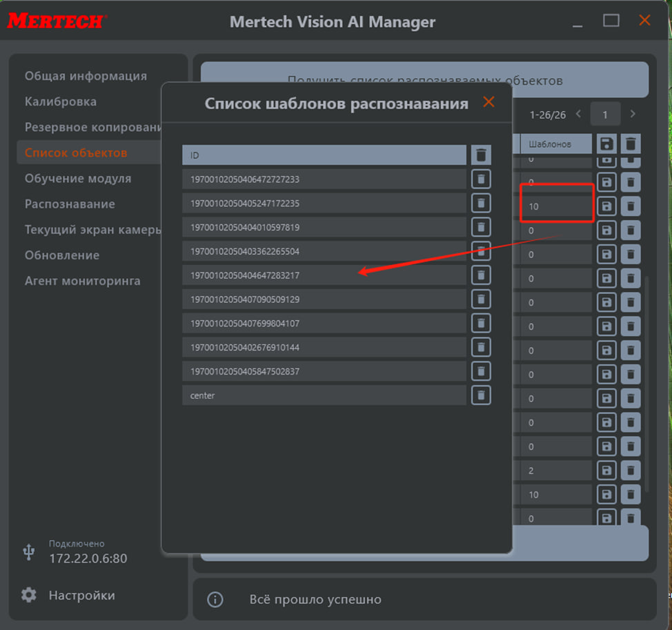This screenshot has width=672, height=630.
Task: Go to previous page of objects
Action: [x=578, y=114]
